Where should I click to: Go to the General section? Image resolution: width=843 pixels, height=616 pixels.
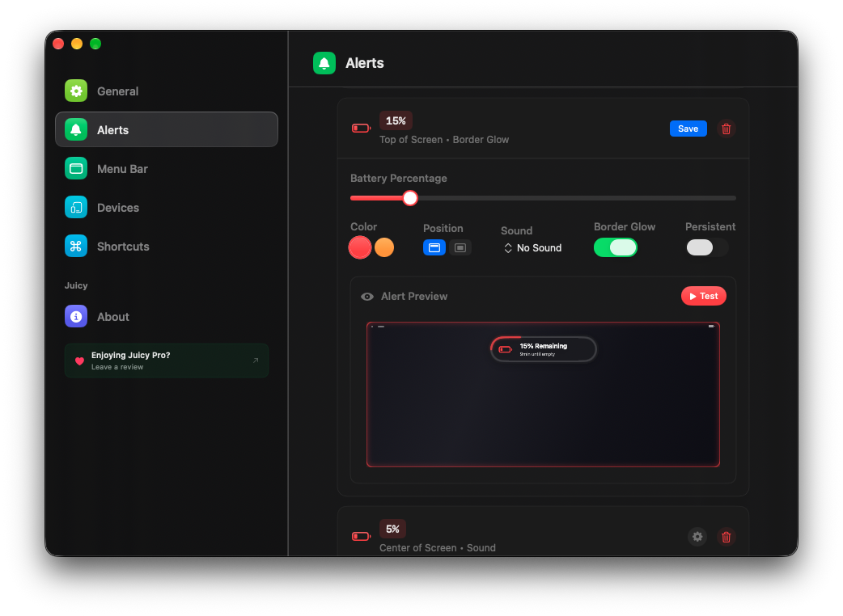[x=167, y=91]
